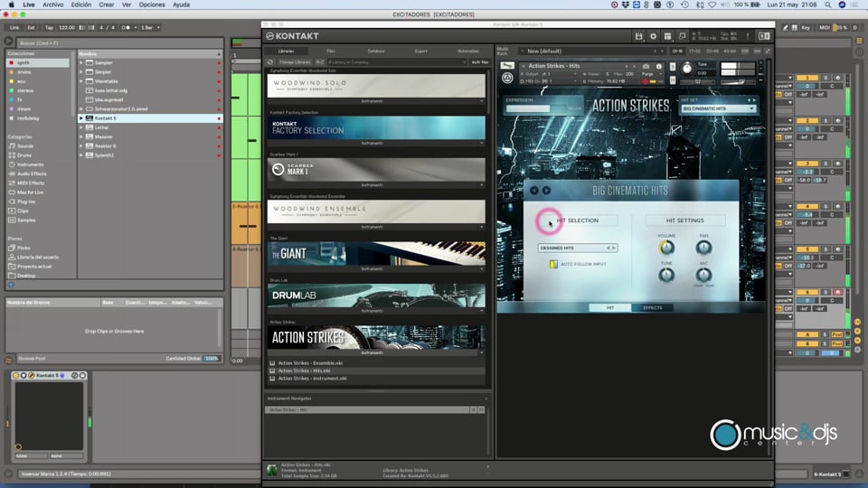Open Kontakt options gear icon

coord(653,36)
